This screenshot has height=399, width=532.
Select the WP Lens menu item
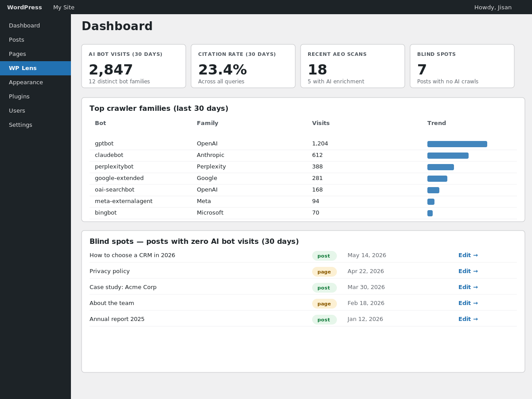(35, 68)
